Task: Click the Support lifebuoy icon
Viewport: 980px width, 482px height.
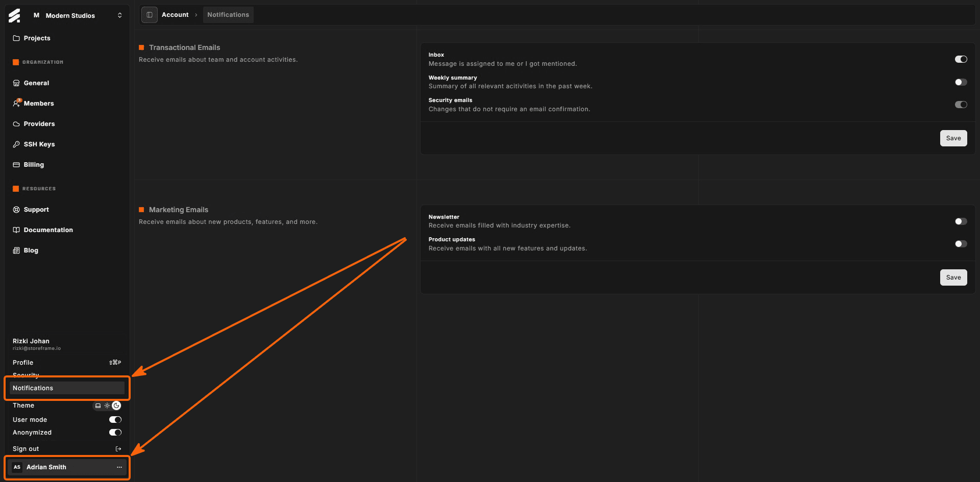Action: click(16, 210)
